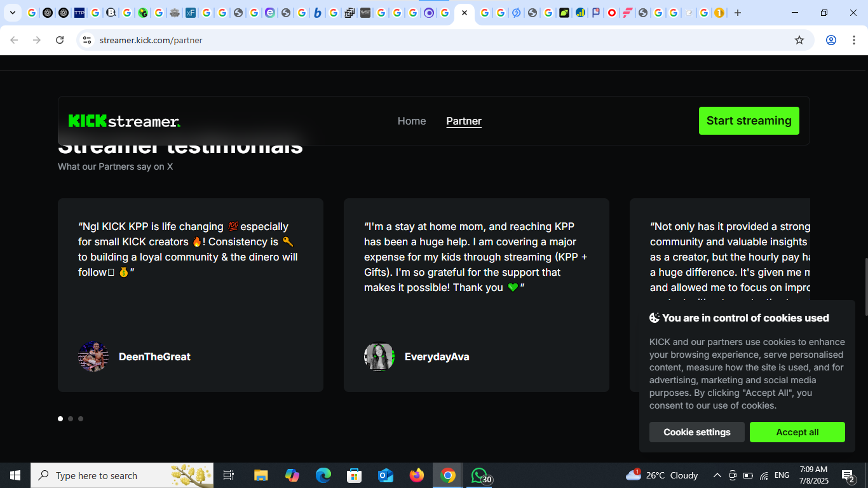
Task: Close the active Kick partner tab
Action: [465, 13]
